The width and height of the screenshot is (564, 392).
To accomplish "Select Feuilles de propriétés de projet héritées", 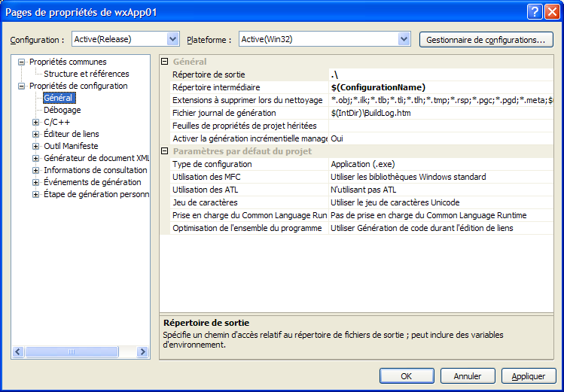I will 249,126.
